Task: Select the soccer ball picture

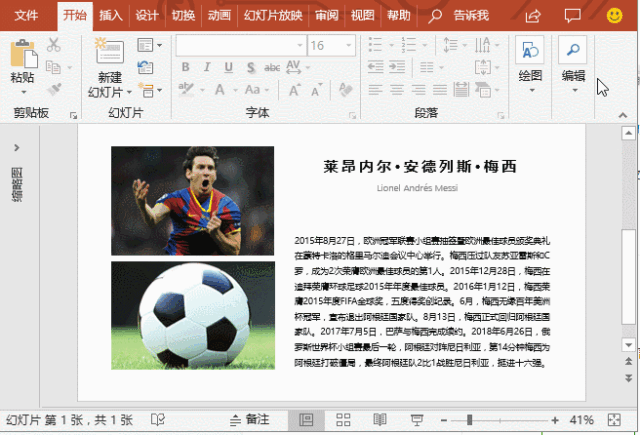Action: click(x=193, y=315)
